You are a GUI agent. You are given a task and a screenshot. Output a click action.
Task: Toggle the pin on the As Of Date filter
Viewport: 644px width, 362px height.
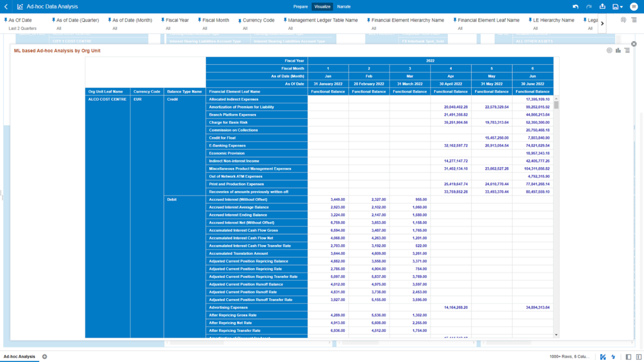pos(5,20)
